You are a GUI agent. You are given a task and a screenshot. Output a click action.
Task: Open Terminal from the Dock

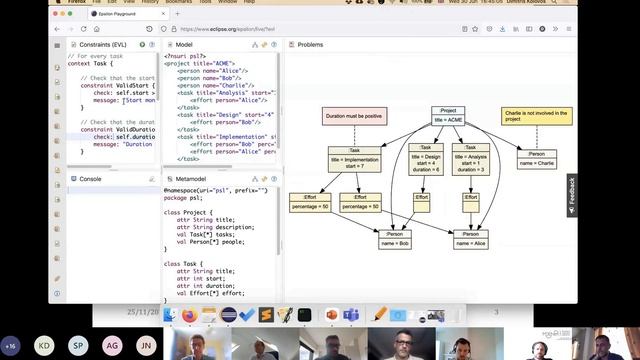click(x=304, y=315)
